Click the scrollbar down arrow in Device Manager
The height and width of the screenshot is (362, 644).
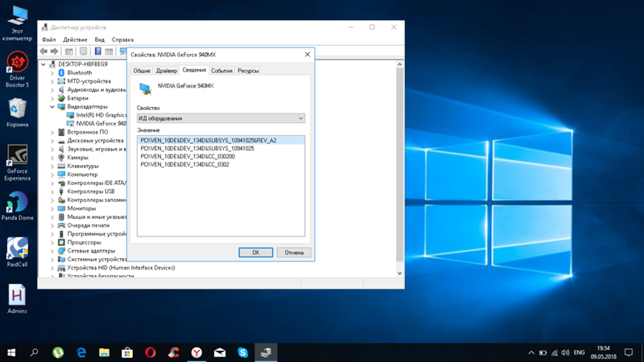coord(399,274)
